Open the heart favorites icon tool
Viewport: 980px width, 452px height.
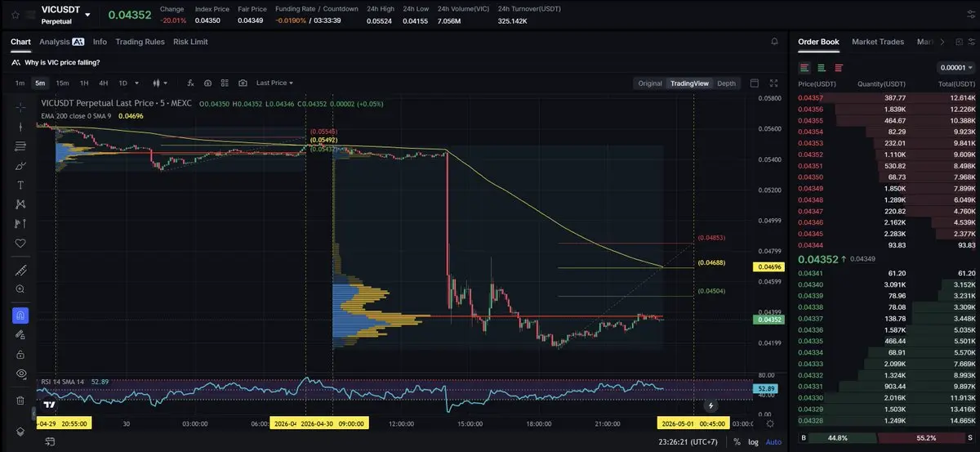pos(20,243)
